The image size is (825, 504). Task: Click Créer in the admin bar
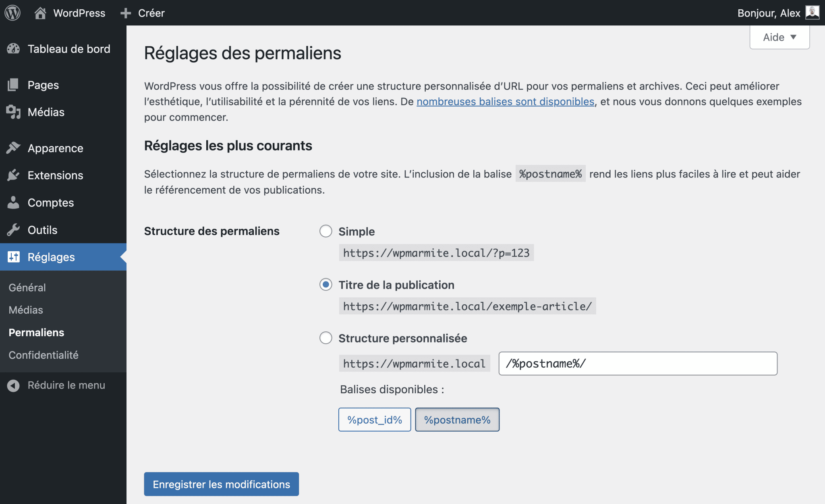click(151, 13)
